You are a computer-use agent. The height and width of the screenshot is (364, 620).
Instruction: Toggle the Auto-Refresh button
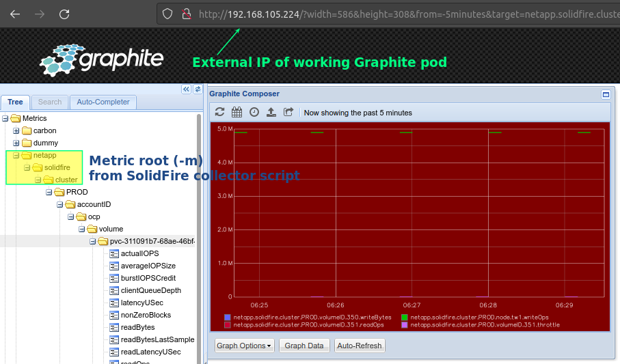tap(360, 346)
